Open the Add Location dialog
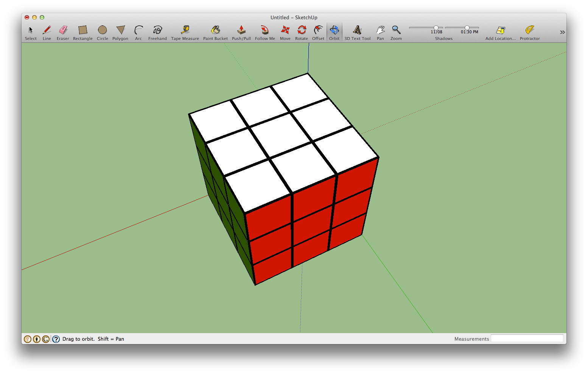This screenshot has height=374, width=588. [x=500, y=30]
